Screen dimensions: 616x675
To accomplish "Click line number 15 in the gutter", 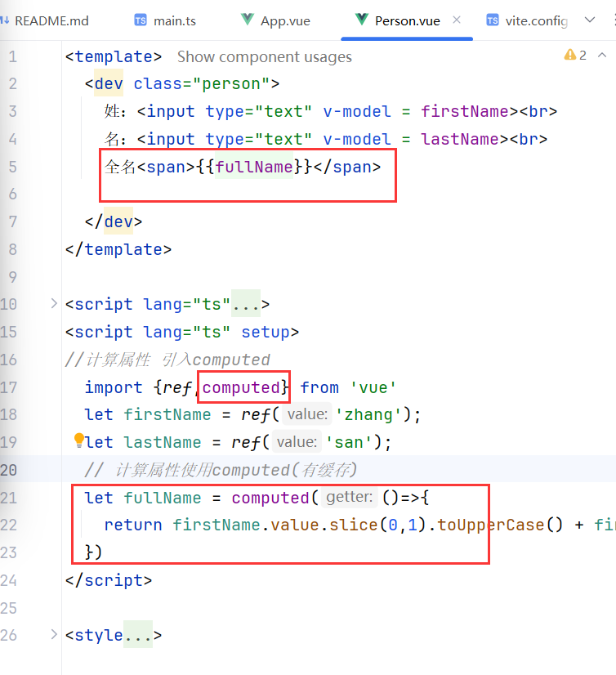I will tap(9, 332).
